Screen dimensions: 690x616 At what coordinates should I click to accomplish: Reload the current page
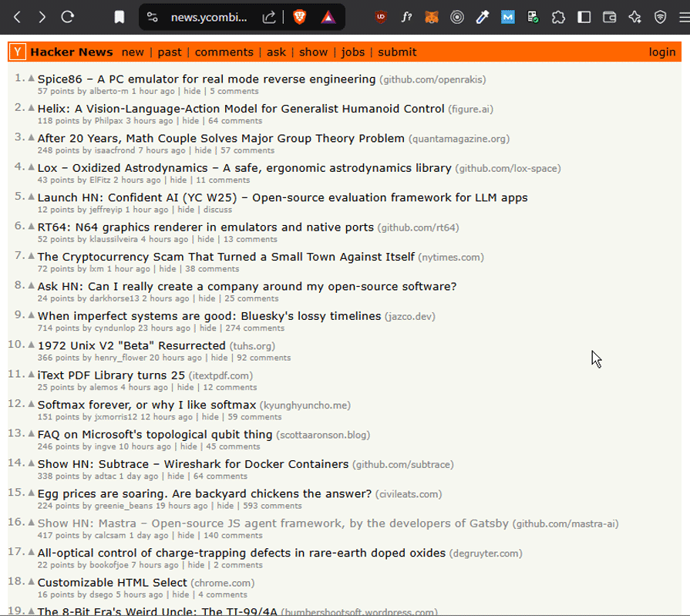coord(69,17)
